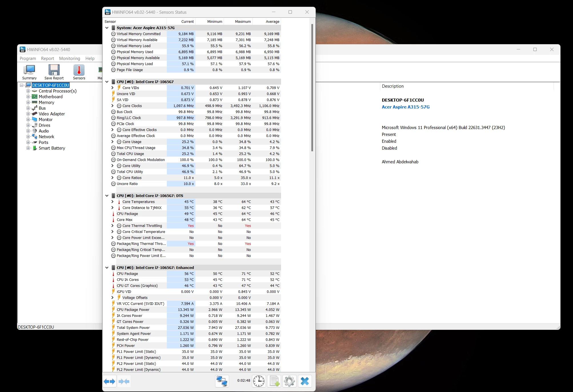Viewport: 573px width, 392px height.
Task: Select Monitor in device tree
Action: [45, 120]
